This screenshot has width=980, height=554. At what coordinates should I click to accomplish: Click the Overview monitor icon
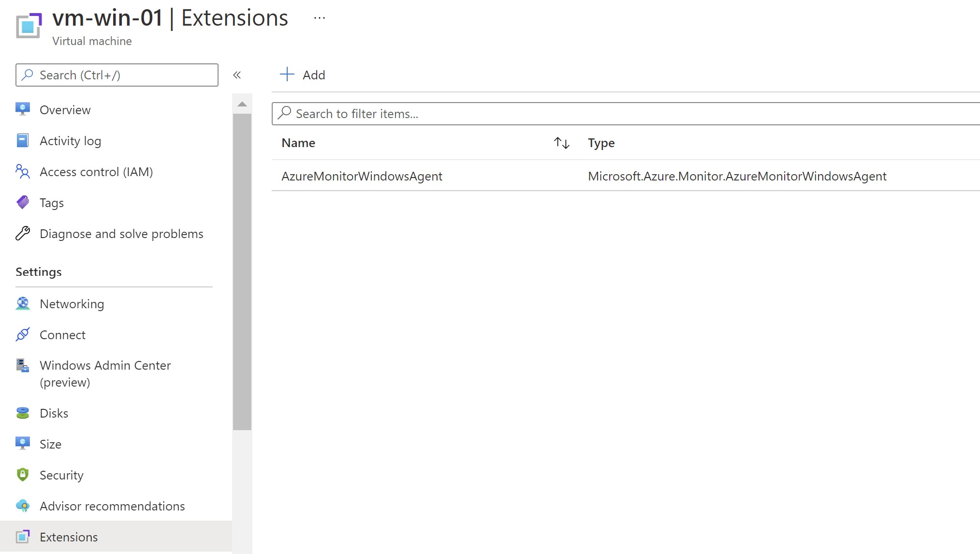(23, 109)
